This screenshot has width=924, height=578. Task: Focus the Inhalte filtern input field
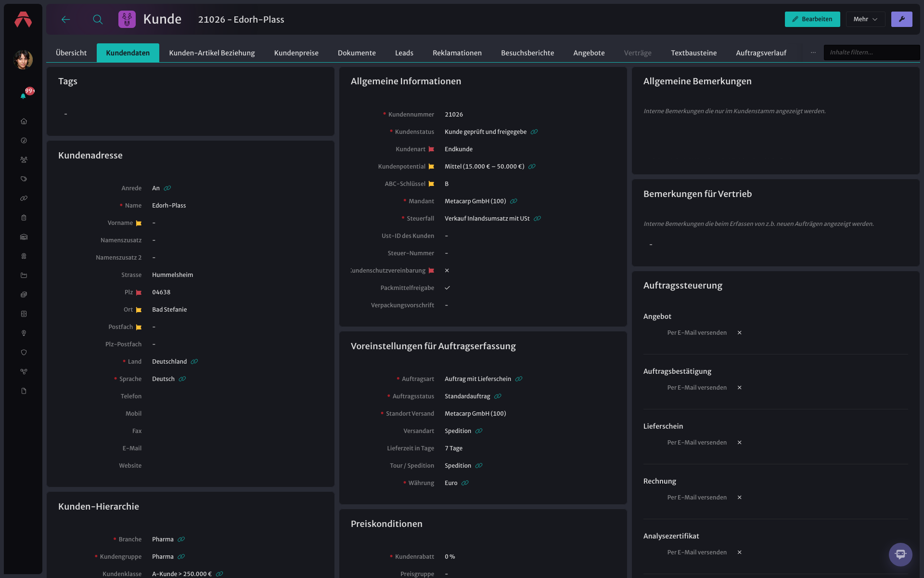click(872, 53)
